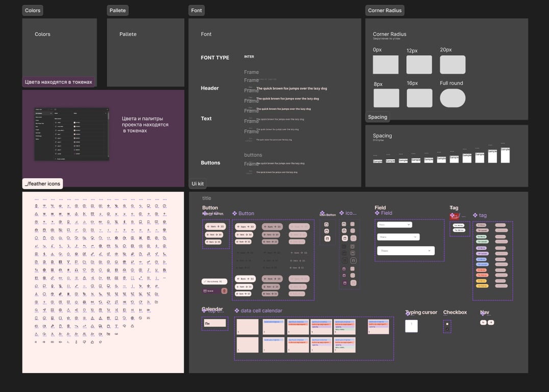Click the Typing cursor white box
This screenshot has height=392, width=549.
(x=411, y=326)
